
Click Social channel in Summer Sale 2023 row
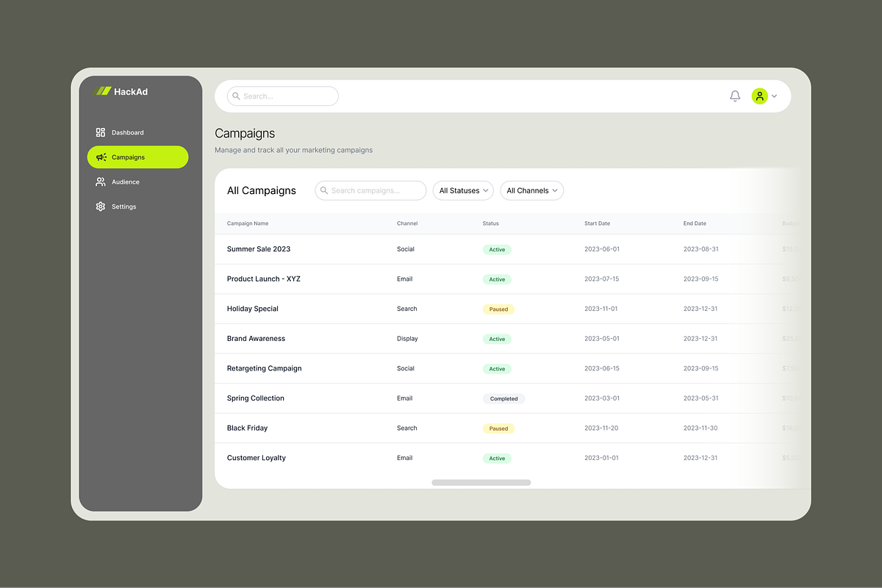(406, 249)
